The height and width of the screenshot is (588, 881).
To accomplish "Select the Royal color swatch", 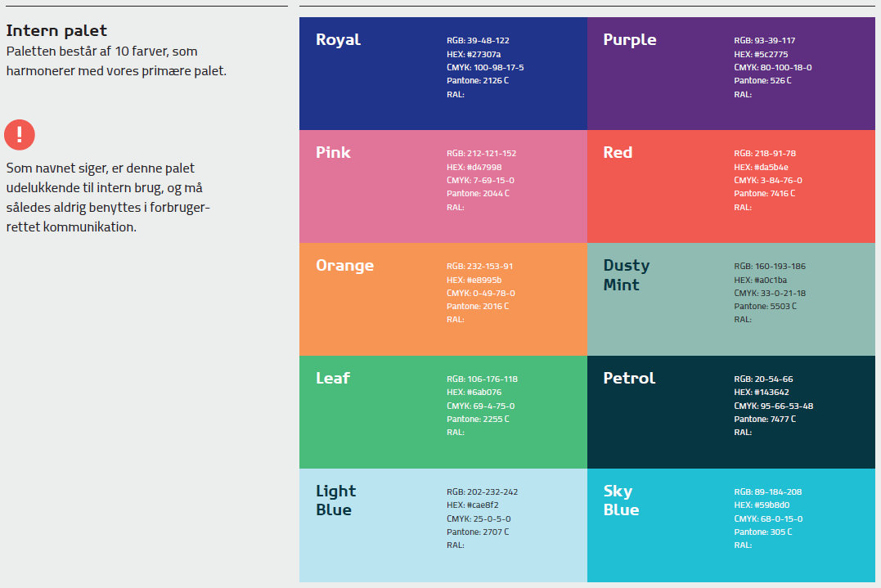I will click(x=443, y=74).
